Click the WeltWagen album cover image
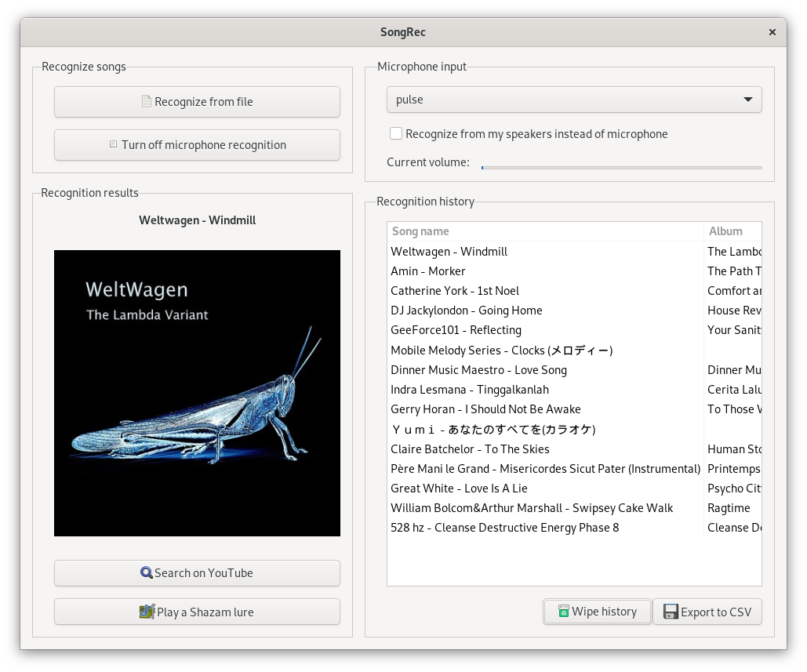Viewport: 807px width, 672px height. 197,393
